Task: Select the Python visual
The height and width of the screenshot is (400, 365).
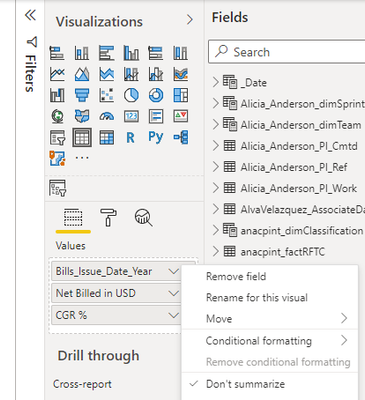Action: pyautogui.click(x=156, y=137)
